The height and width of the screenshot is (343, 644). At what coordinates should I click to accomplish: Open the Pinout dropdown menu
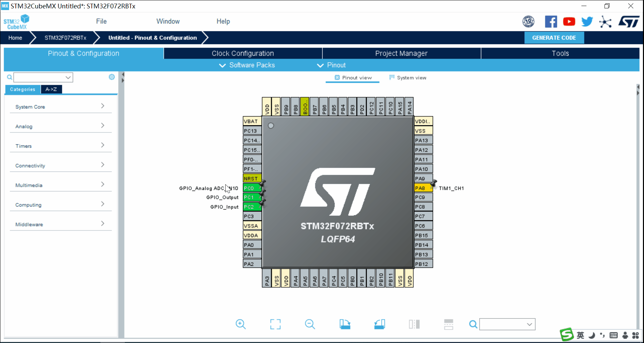pos(331,65)
